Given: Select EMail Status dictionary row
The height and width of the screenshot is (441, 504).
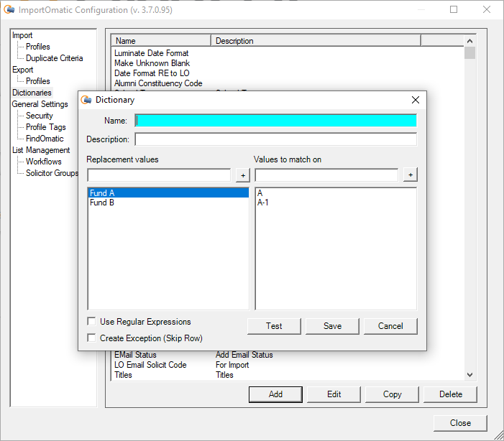Looking at the screenshot, I should point(135,355).
